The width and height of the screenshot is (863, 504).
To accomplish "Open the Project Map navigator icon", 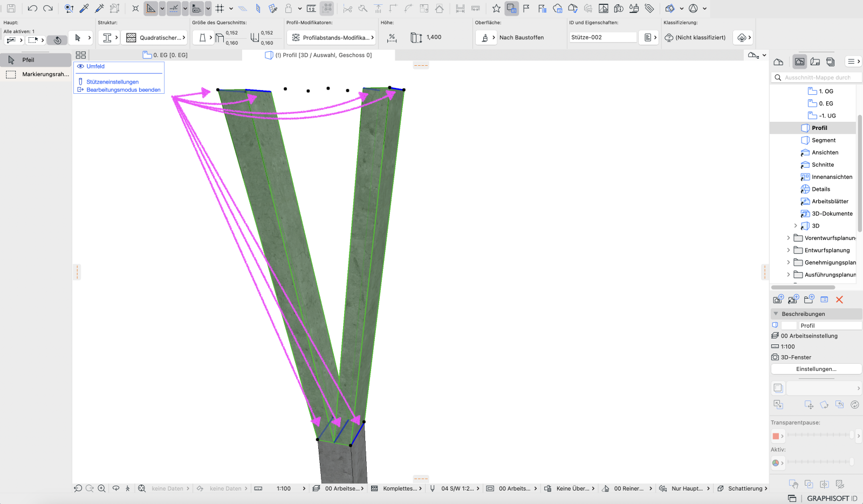I will coord(778,61).
